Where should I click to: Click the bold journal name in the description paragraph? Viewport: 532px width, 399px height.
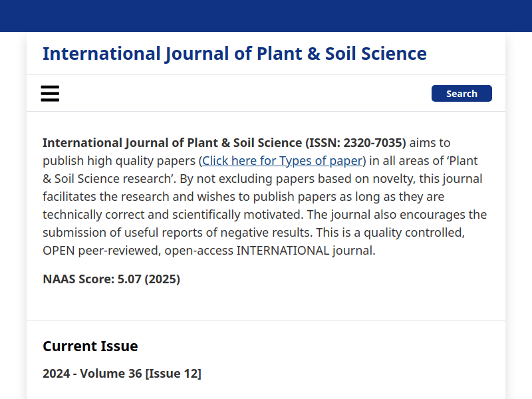pos(172,143)
